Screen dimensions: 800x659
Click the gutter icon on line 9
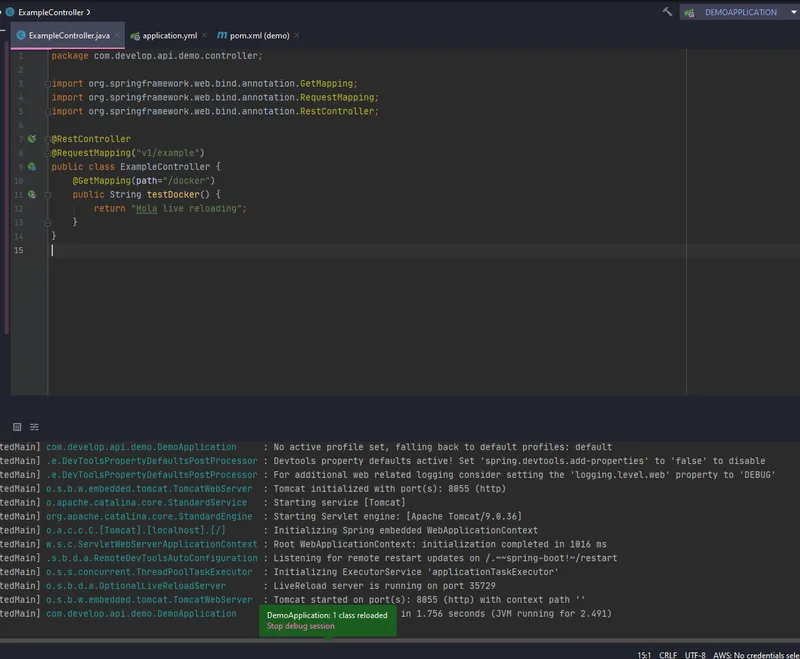click(32, 167)
